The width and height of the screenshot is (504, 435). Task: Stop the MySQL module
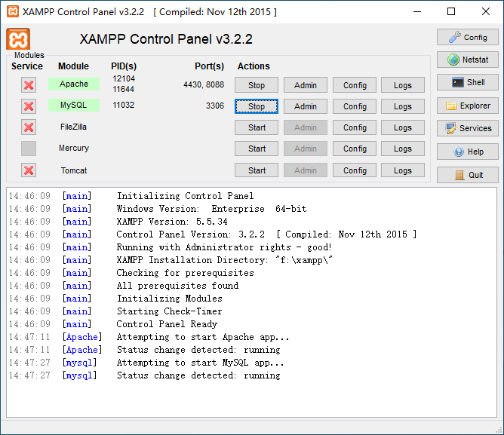tap(257, 106)
